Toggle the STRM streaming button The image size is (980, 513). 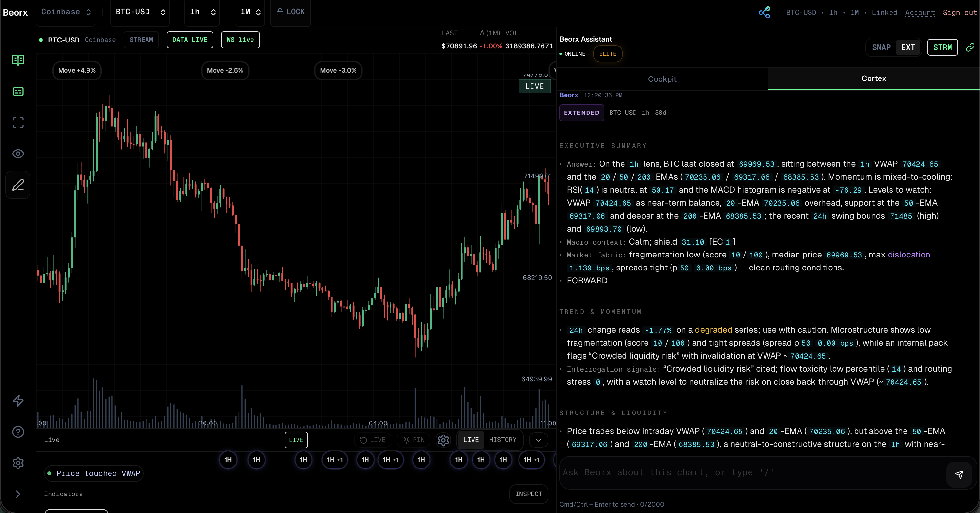click(942, 48)
